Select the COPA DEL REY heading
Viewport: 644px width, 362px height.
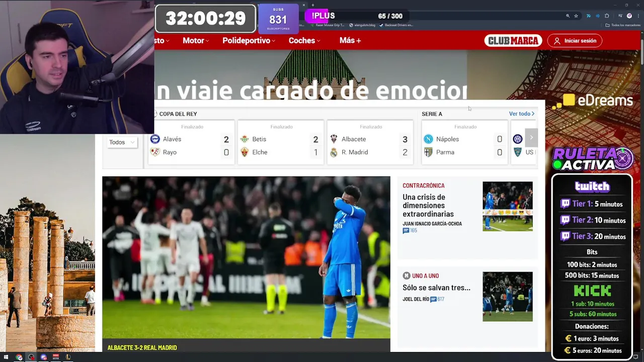pyautogui.click(x=178, y=114)
